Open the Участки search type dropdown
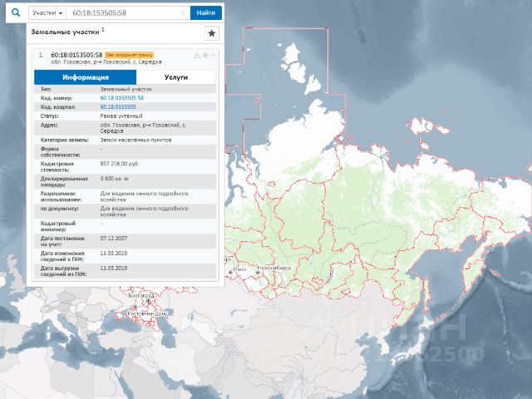The height and width of the screenshot is (399, 532). 48,13
